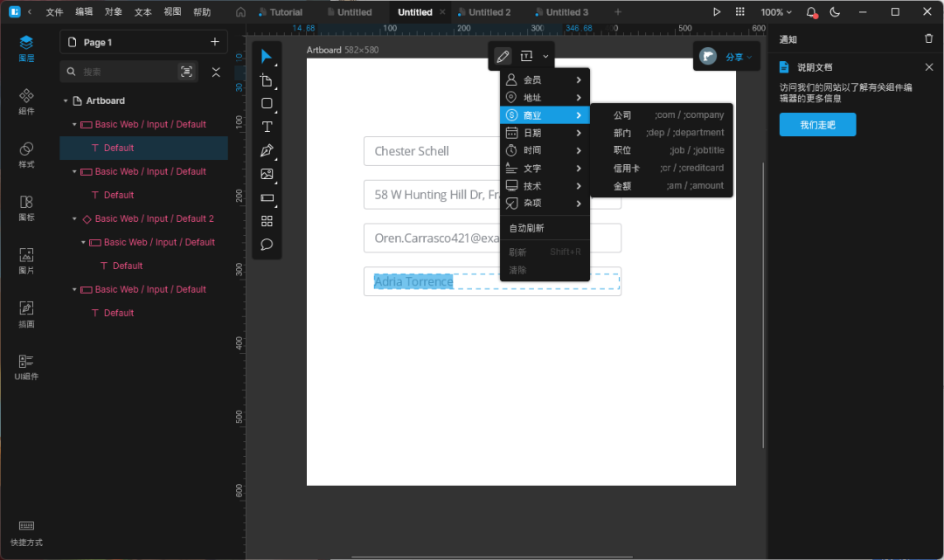This screenshot has width=944, height=560.
Task: Collapse all layers with the collapse icon
Action: pyautogui.click(x=216, y=72)
